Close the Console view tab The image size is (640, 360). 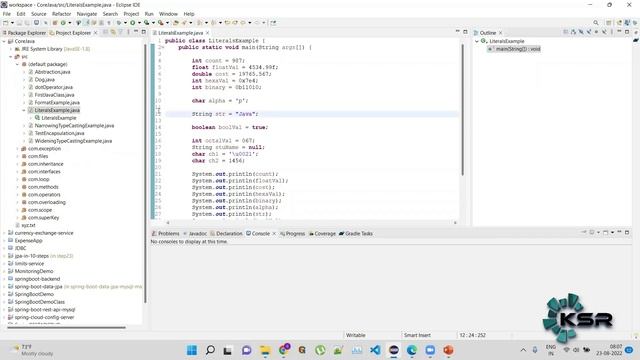click(x=274, y=233)
